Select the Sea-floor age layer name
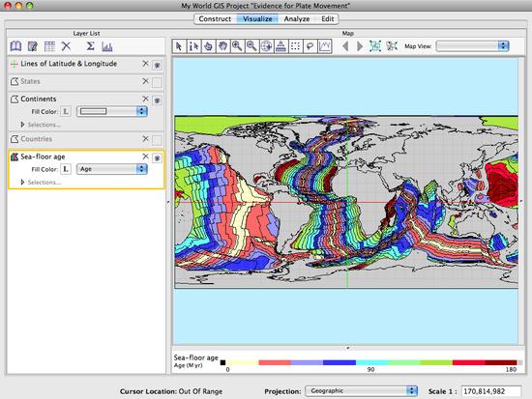This screenshot has width=532, height=399. 43,157
